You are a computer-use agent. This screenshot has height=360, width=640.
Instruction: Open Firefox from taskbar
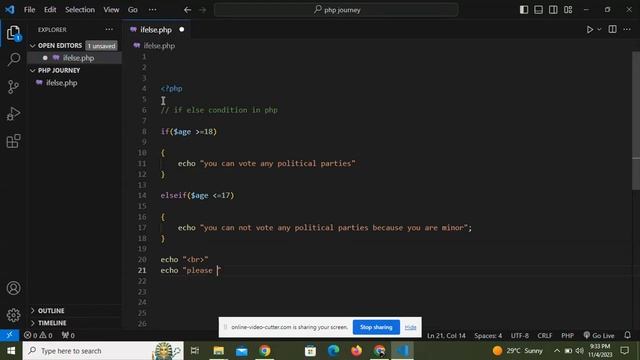[356, 351]
